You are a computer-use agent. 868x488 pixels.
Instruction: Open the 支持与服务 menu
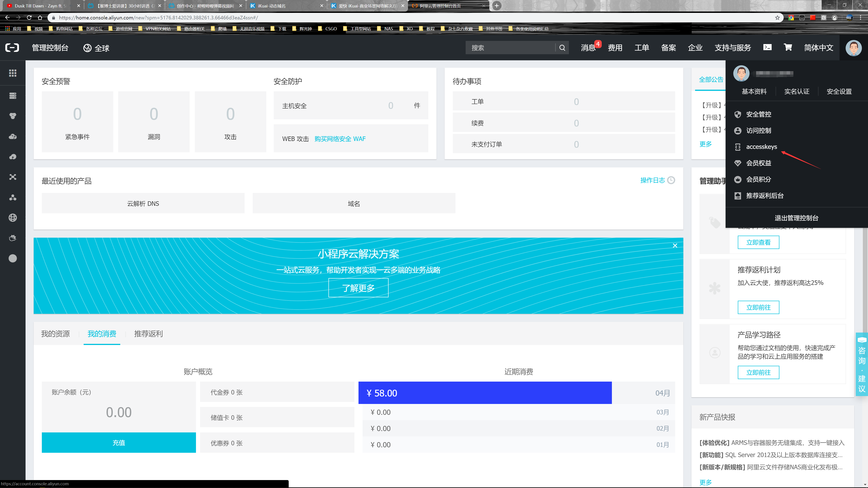pos(733,48)
